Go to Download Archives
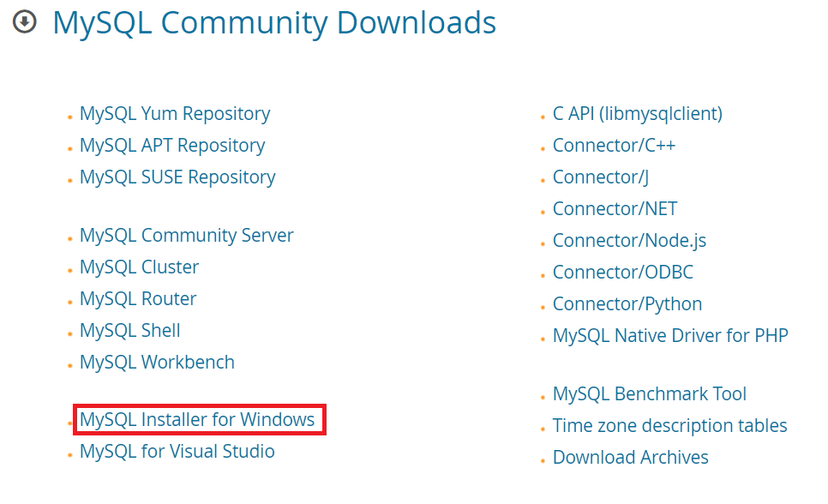The image size is (828, 504). pos(631,458)
